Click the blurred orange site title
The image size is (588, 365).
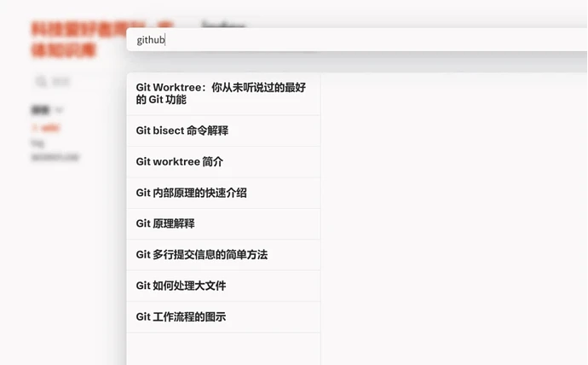tap(101, 39)
